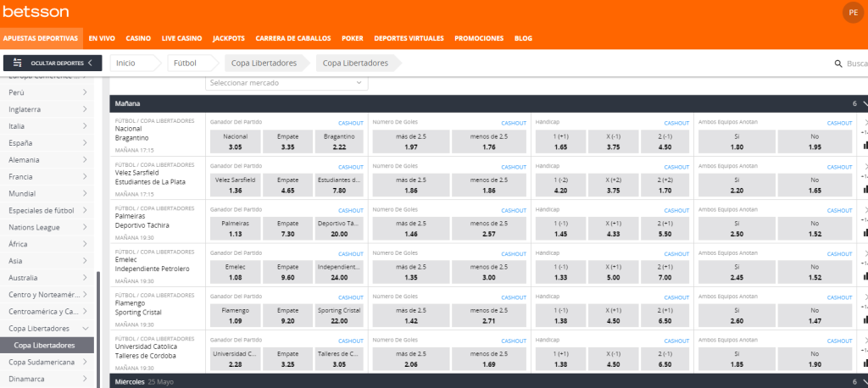868x388 pixels.
Task: Select más de 2.5 at 1.42 for Flamengo
Action: pos(411,315)
